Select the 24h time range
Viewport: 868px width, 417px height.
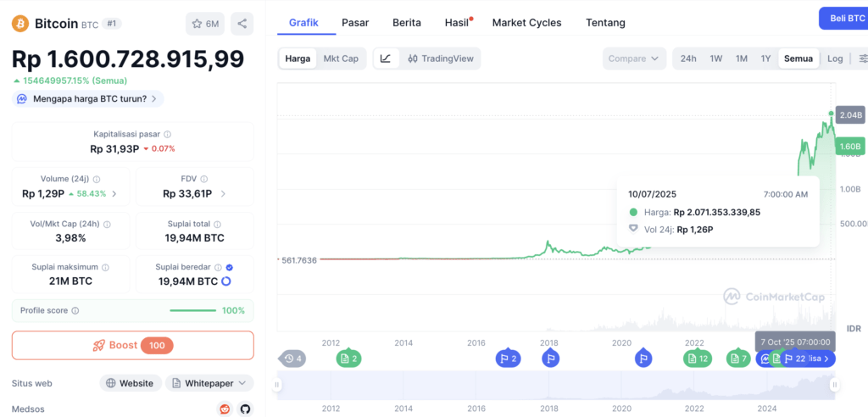688,58
